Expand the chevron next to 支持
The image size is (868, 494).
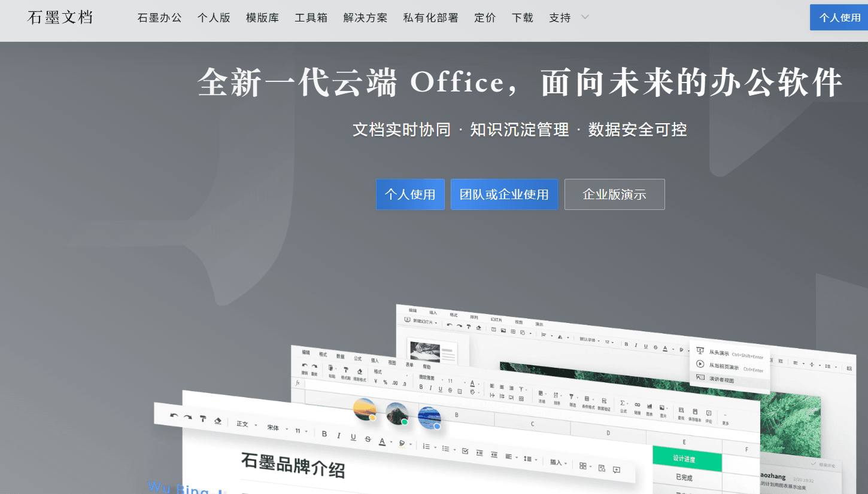click(x=585, y=17)
